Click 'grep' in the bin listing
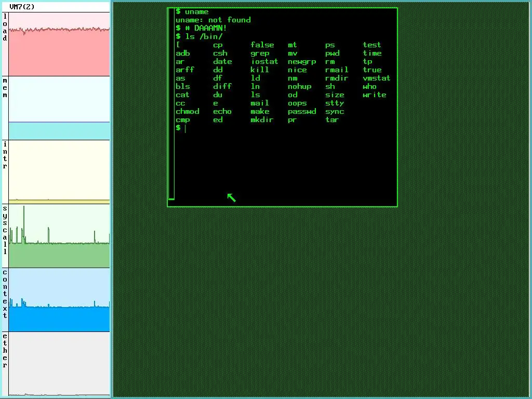The width and height of the screenshot is (532, 399). (260, 54)
